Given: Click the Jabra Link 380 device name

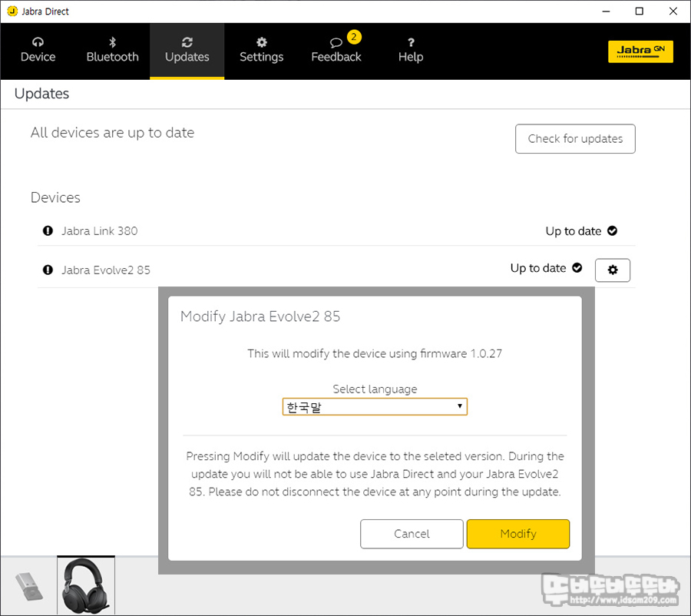Looking at the screenshot, I should point(100,230).
